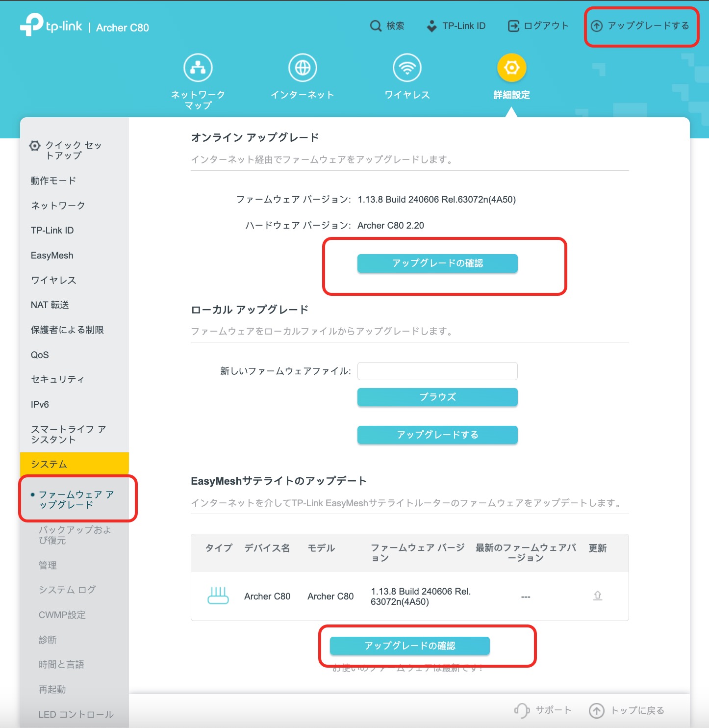The height and width of the screenshot is (728, 709).
Task: Click the モデル column header
Action: pyautogui.click(x=321, y=548)
